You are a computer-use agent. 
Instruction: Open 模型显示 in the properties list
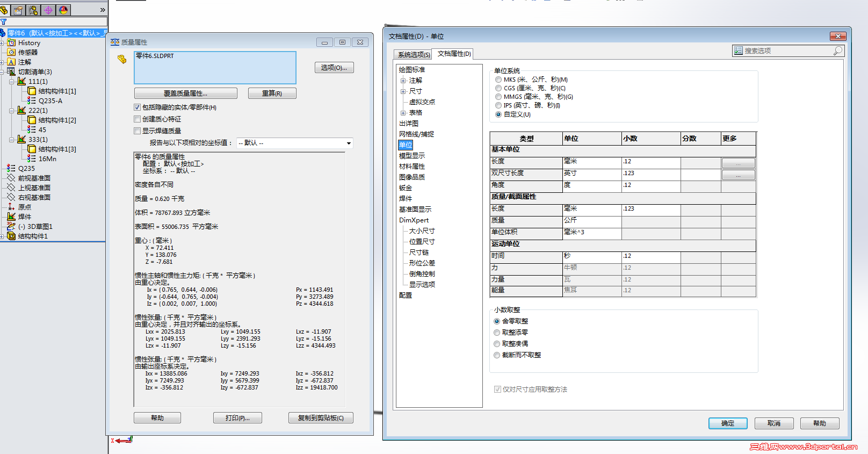coord(412,156)
